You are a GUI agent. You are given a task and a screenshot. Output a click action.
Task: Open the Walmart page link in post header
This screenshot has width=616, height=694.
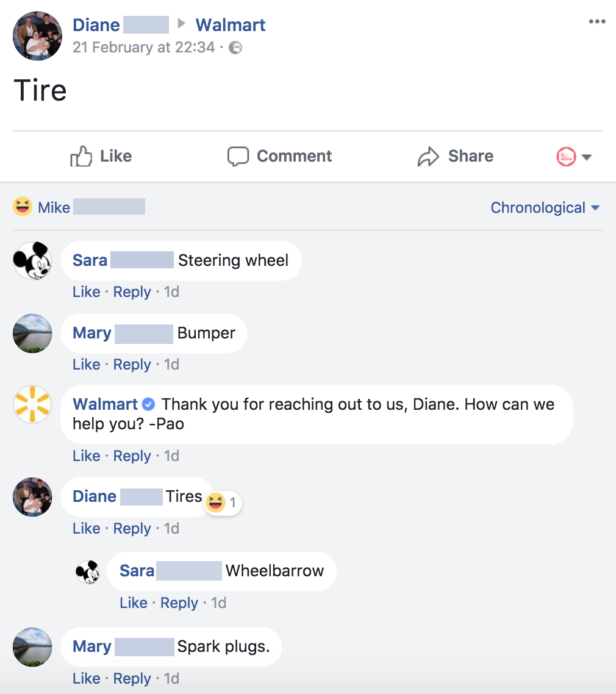(230, 25)
